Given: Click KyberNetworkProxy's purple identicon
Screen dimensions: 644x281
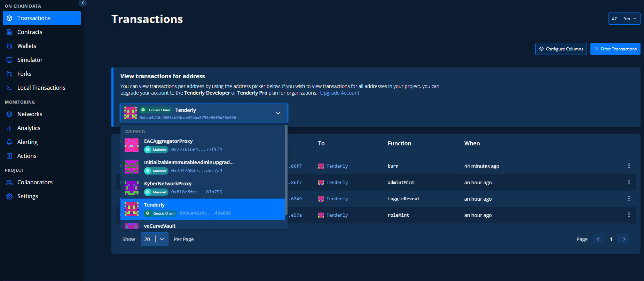Looking at the screenshot, I should point(132,188).
